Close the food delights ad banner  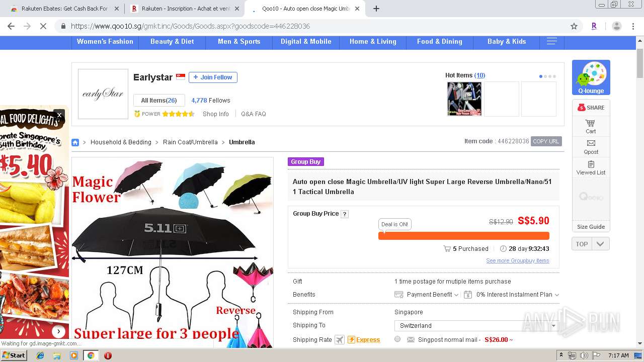(x=59, y=115)
